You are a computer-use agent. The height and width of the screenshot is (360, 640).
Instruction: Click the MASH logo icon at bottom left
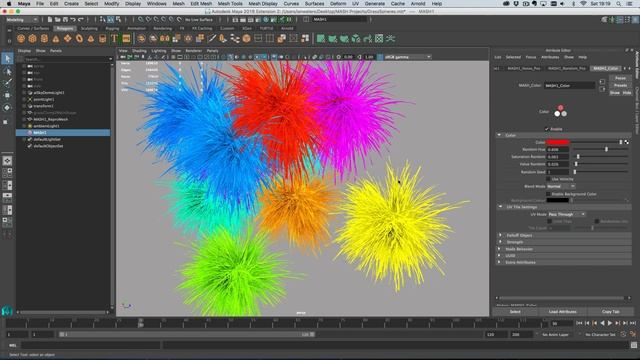click(x=7, y=311)
